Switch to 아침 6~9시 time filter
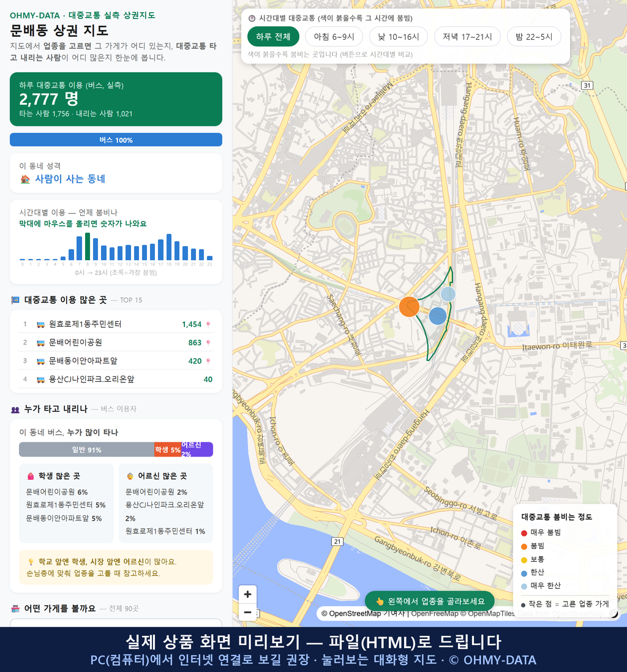Viewport: 627px width, 672px height. [x=334, y=37]
